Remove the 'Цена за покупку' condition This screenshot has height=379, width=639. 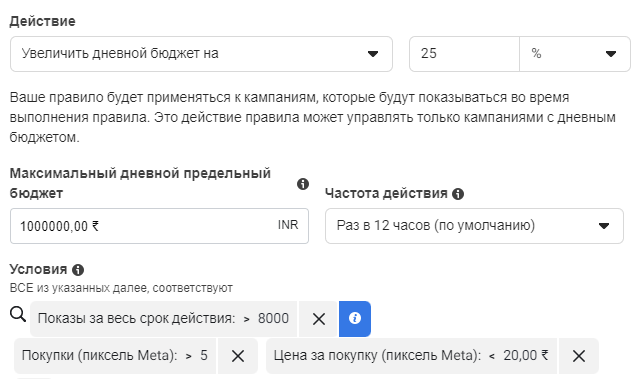pyautogui.click(x=579, y=356)
